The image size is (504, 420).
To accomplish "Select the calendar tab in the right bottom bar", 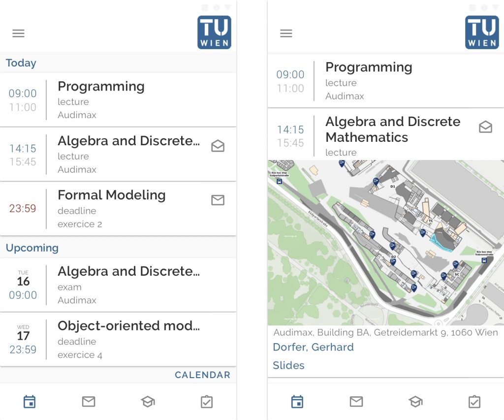I will pos(297,402).
